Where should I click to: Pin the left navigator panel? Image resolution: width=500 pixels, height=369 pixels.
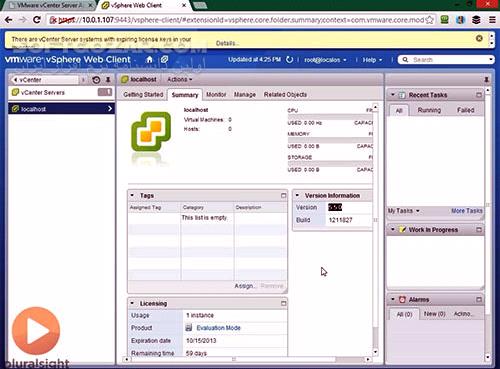(108, 80)
